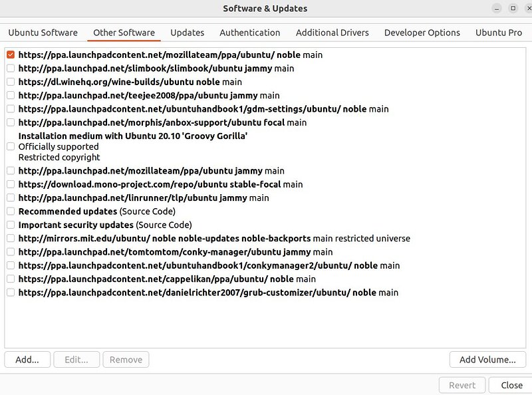Viewport: 532px width, 395px height.
Task: Maximize the Software & Updates window
Action: click(513, 8)
